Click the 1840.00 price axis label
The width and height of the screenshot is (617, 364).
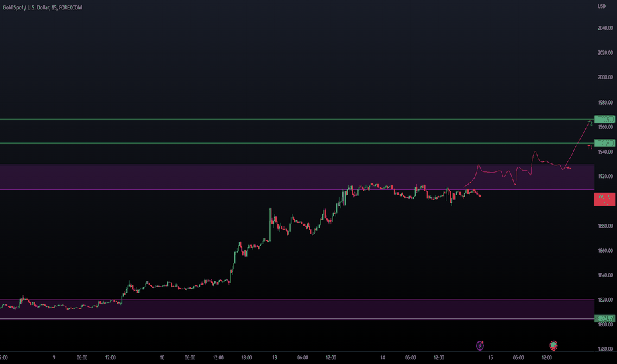coord(605,275)
